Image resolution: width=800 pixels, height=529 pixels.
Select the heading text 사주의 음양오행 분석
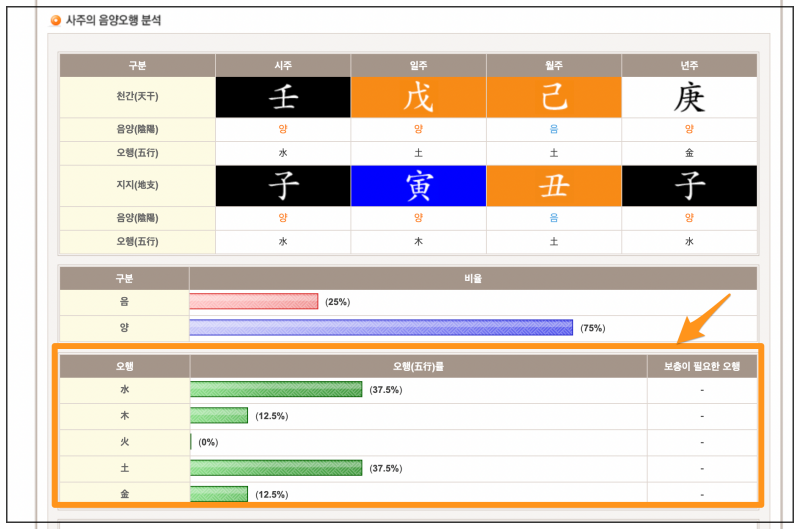coord(113,20)
